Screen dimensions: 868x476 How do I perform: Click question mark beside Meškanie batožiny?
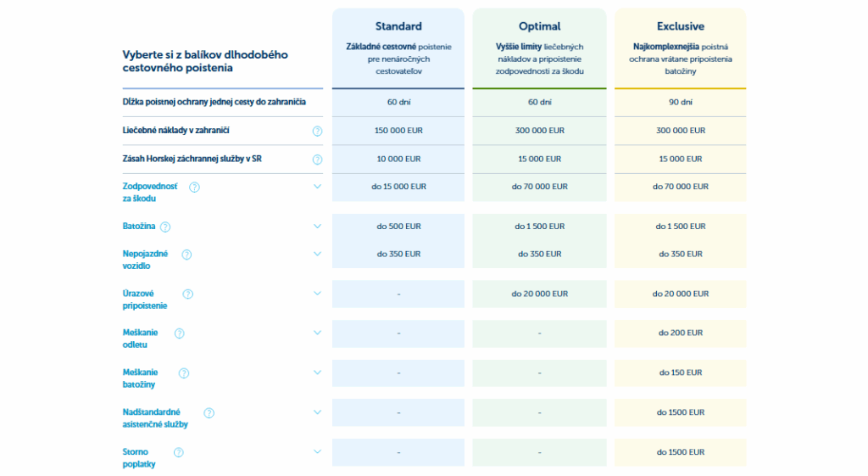pos(183,372)
